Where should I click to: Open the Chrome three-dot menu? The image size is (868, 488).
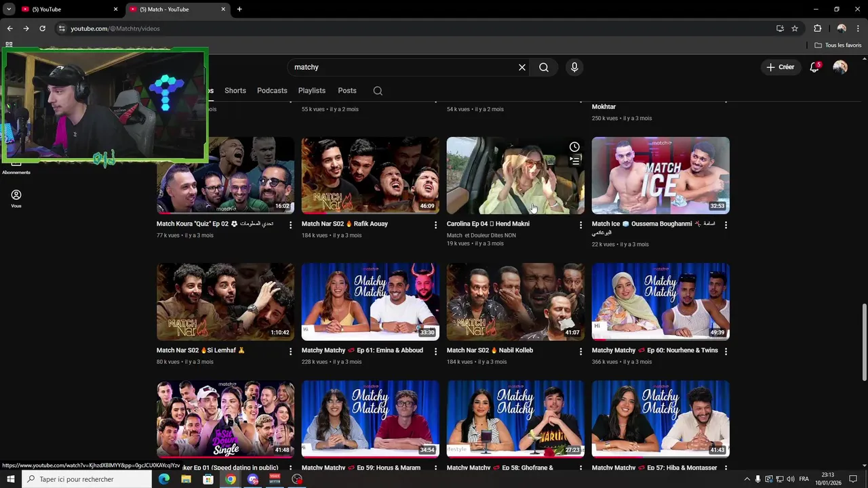coord(858,28)
